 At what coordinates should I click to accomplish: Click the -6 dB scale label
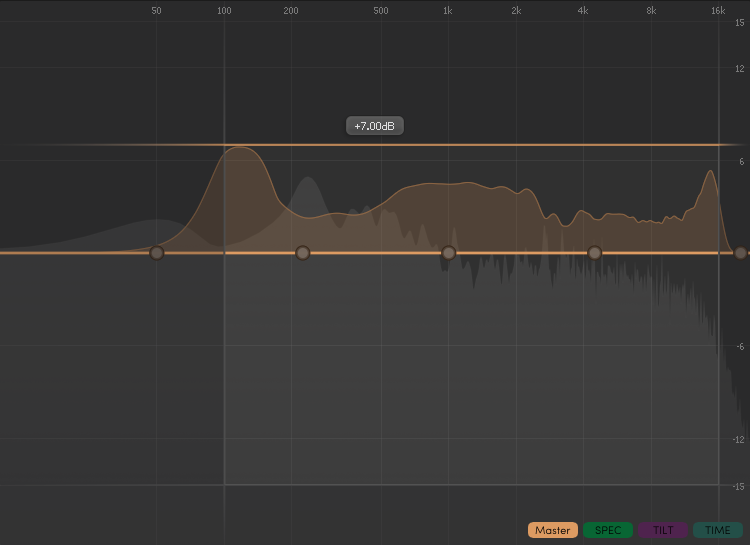coord(739,347)
